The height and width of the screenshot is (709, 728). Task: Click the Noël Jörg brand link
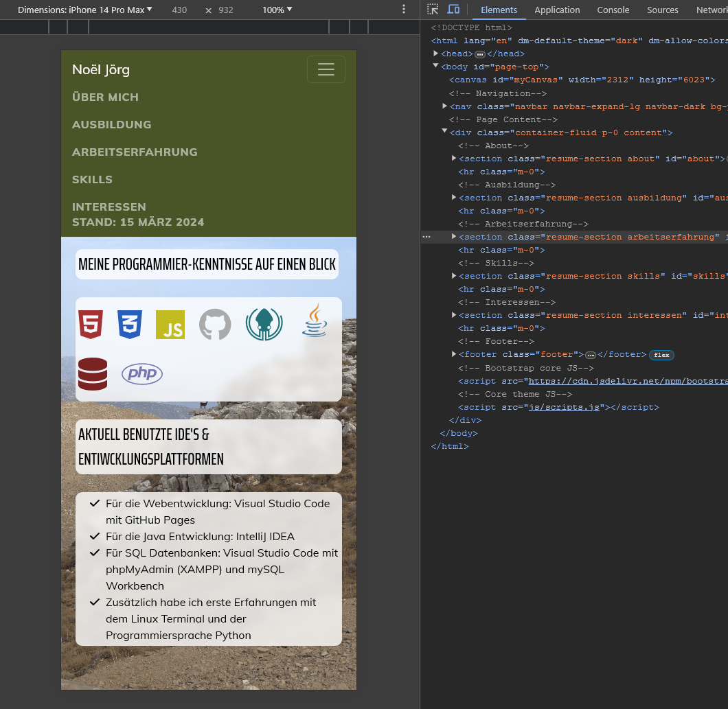point(101,69)
